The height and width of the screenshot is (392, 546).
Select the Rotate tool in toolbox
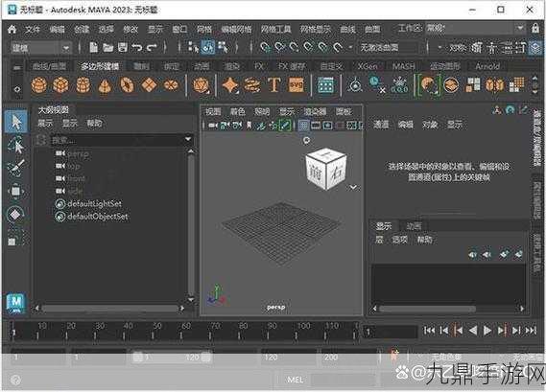[15, 215]
